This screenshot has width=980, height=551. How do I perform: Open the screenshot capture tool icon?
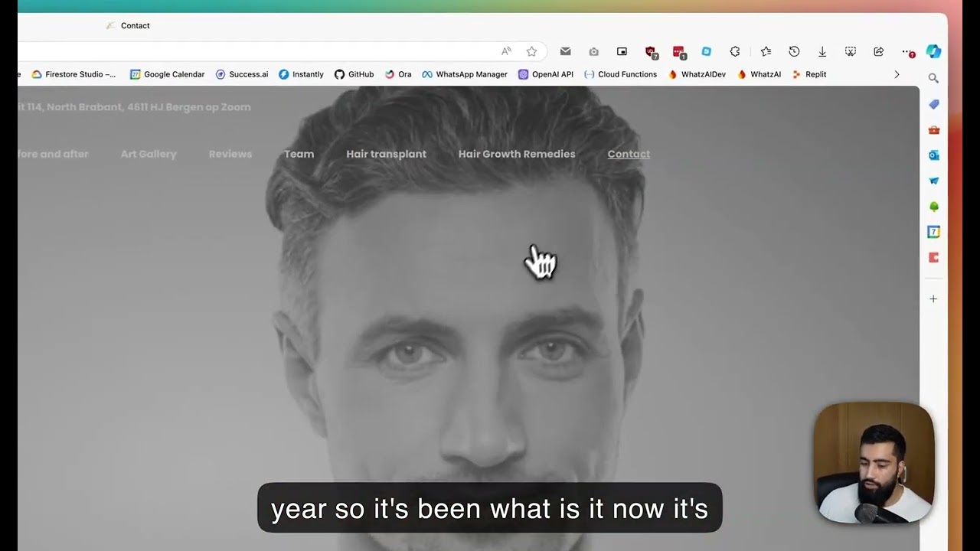(851, 51)
